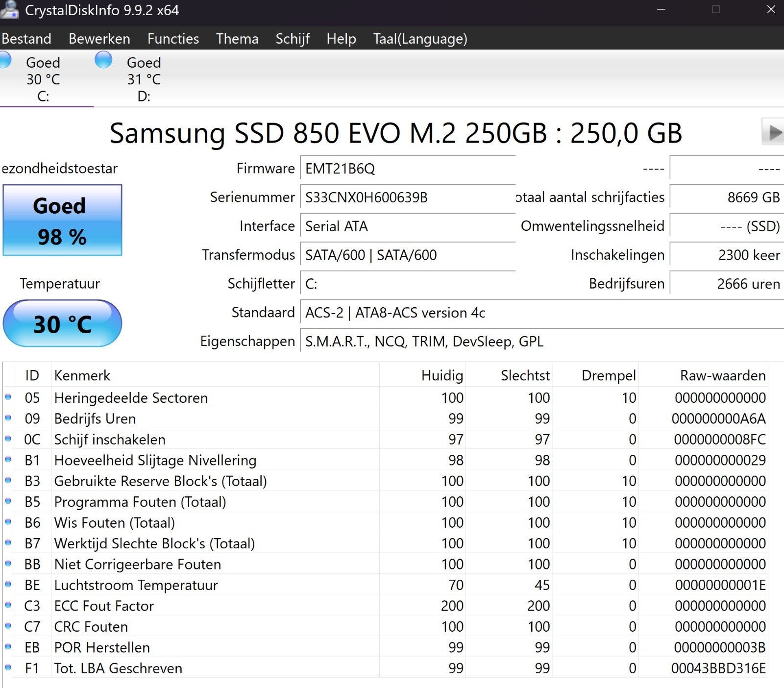Click status dot of Heringedeelde Sectoren row
784x688 pixels.
[8, 397]
